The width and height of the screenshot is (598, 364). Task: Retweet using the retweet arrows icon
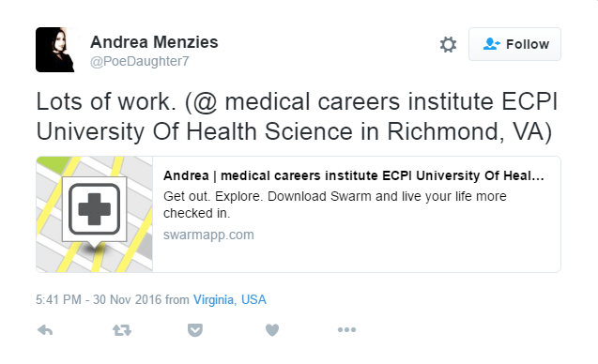122,330
